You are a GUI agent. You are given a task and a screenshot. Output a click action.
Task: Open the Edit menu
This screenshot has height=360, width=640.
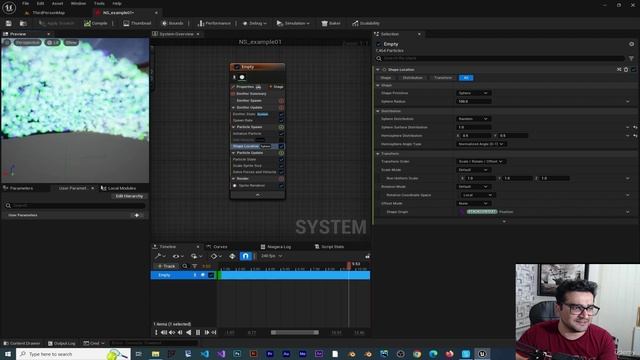pyautogui.click(x=40, y=3)
